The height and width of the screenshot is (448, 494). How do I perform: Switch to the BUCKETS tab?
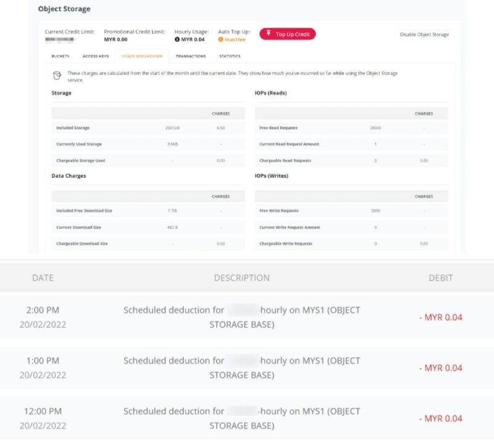point(60,56)
